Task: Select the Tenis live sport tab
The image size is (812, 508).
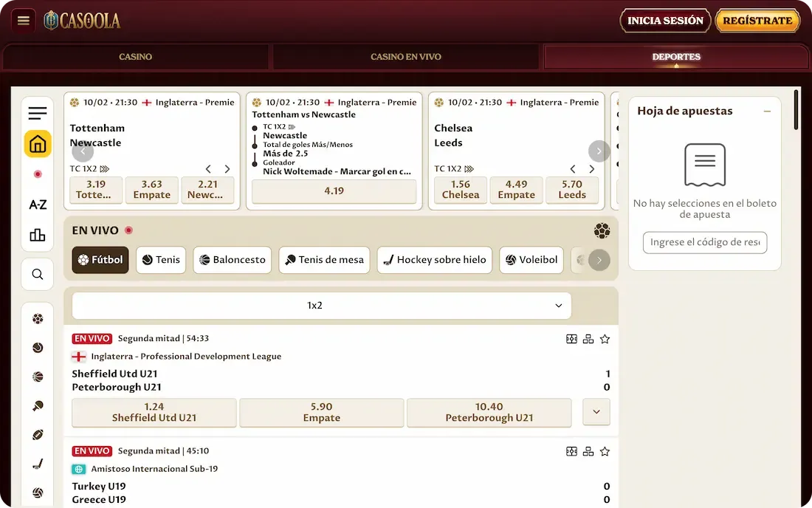Action: coord(161,260)
